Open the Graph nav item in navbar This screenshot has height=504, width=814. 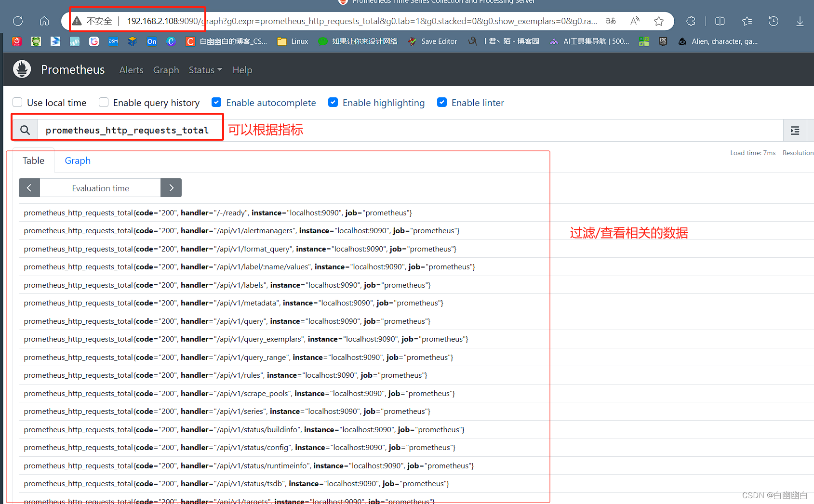166,70
